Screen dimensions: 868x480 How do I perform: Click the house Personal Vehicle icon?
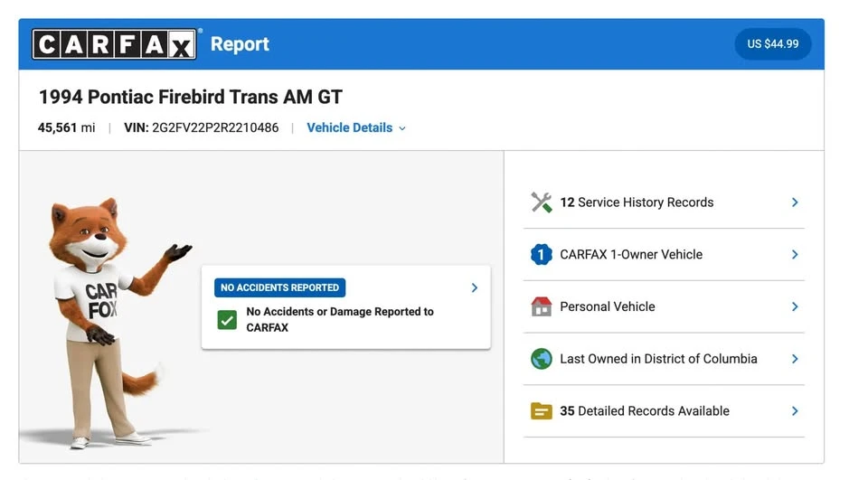point(541,306)
